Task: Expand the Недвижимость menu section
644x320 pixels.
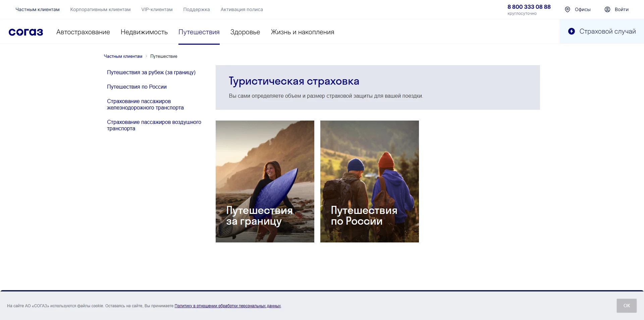Action: click(x=144, y=32)
